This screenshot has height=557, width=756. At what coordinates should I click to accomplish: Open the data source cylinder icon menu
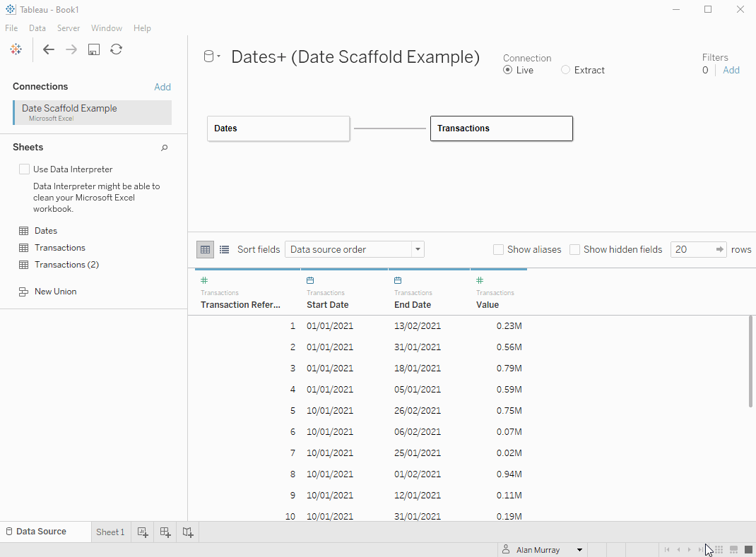tap(212, 57)
